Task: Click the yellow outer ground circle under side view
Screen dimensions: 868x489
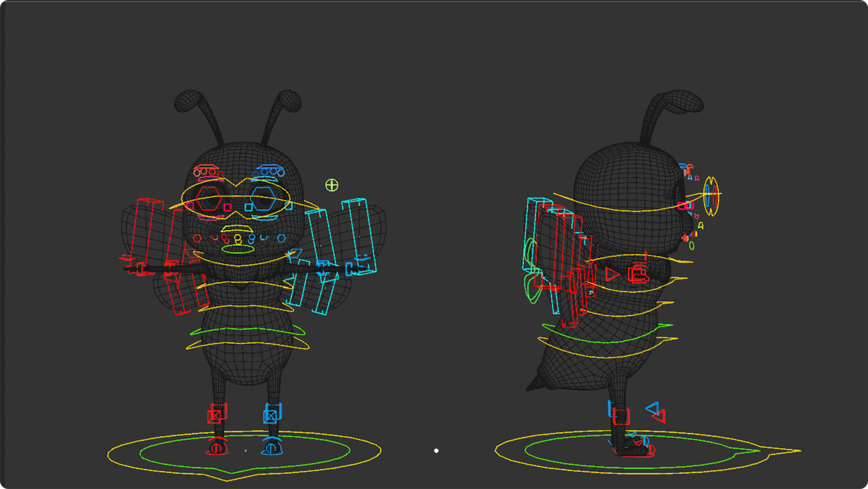Action: point(647,452)
